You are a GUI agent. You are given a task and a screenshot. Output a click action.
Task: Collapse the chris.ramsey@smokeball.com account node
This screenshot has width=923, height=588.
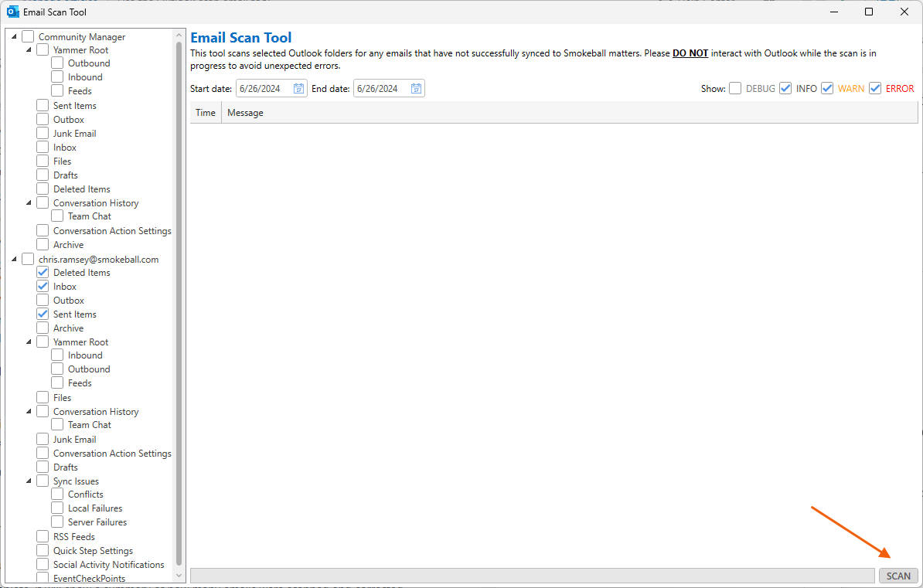pos(14,259)
